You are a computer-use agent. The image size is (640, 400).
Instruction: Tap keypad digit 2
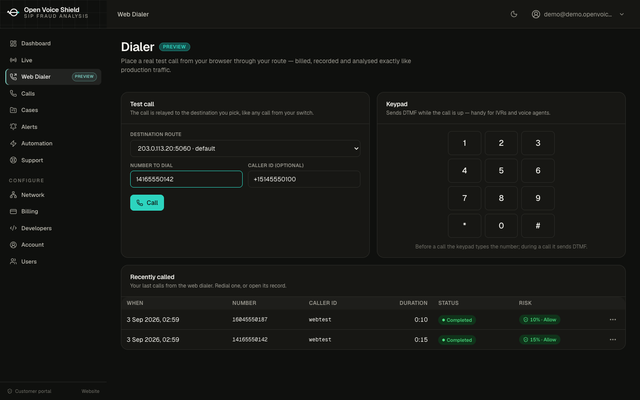point(501,143)
